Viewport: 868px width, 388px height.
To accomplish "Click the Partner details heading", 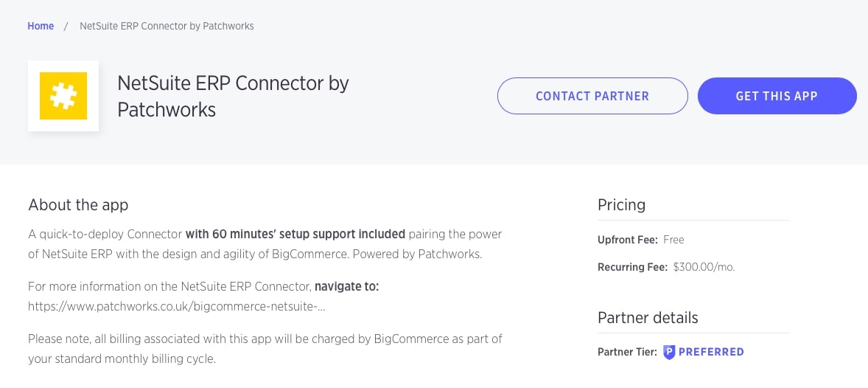I will (648, 317).
